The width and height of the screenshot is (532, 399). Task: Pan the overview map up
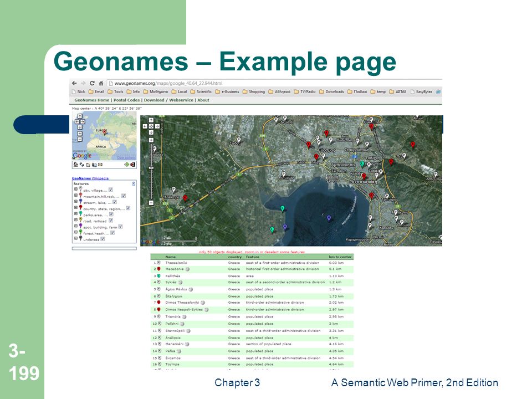[80, 116]
